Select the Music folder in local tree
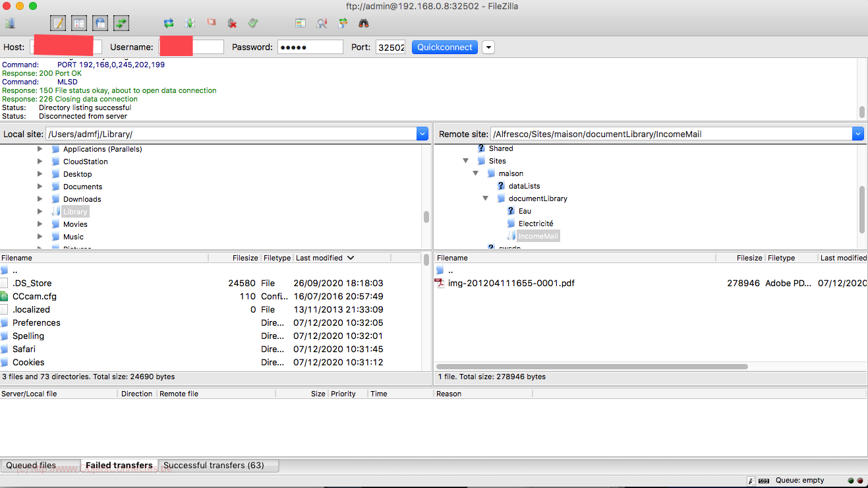 point(73,237)
